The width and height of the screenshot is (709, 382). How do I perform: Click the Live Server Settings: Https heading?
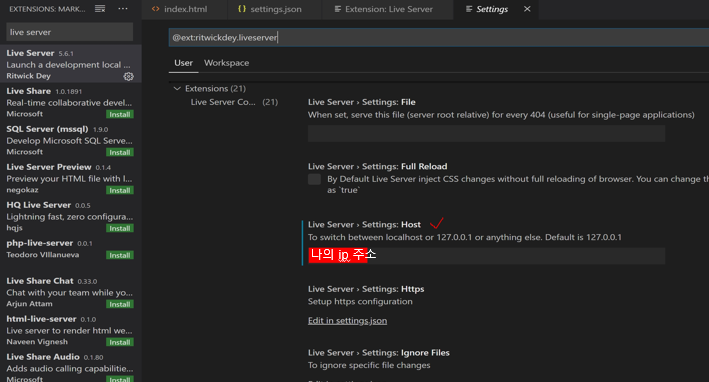366,289
